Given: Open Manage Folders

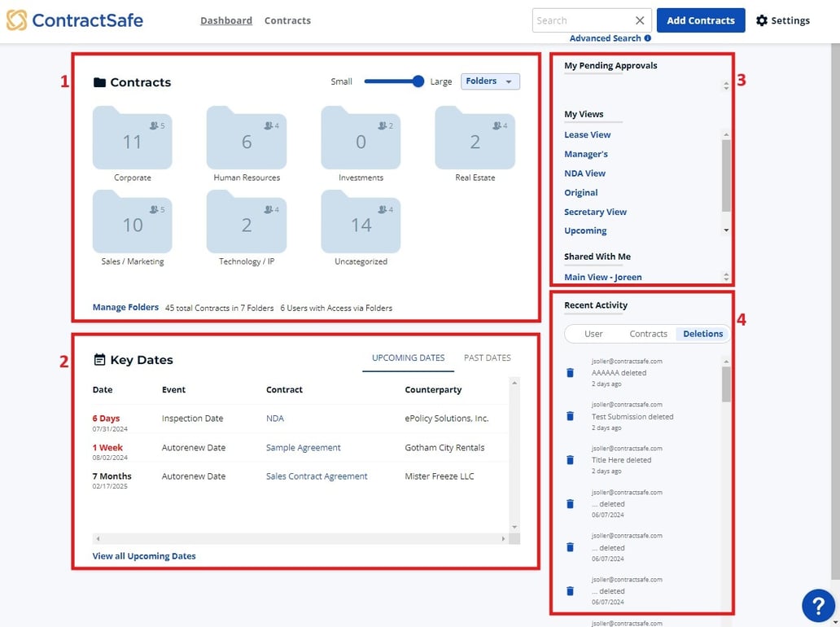Looking at the screenshot, I should tap(125, 307).
